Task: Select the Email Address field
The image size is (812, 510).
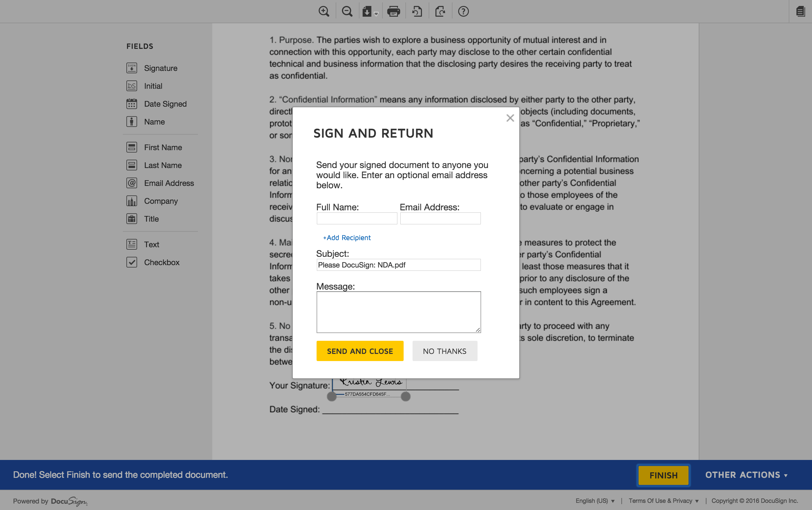Action: (x=169, y=183)
